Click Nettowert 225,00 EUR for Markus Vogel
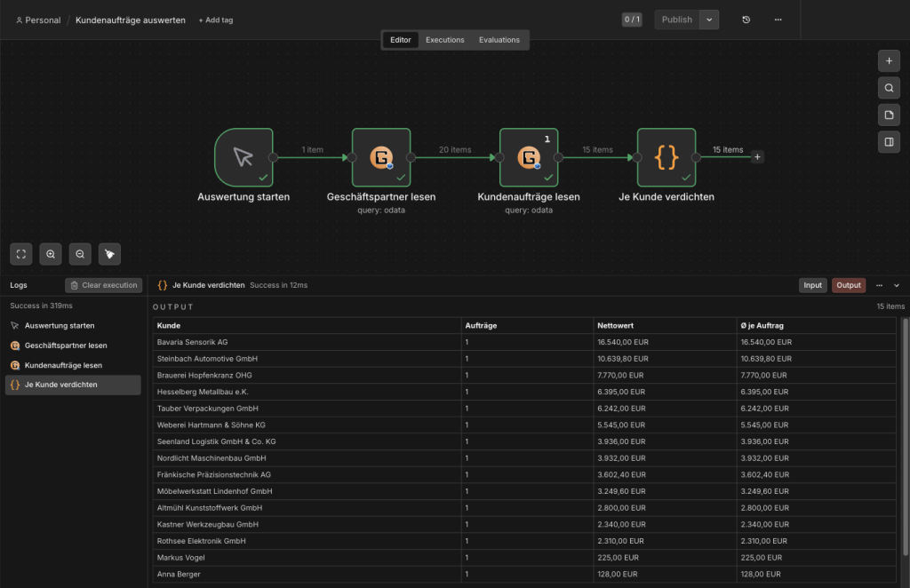This screenshot has height=588, width=910. (665, 558)
